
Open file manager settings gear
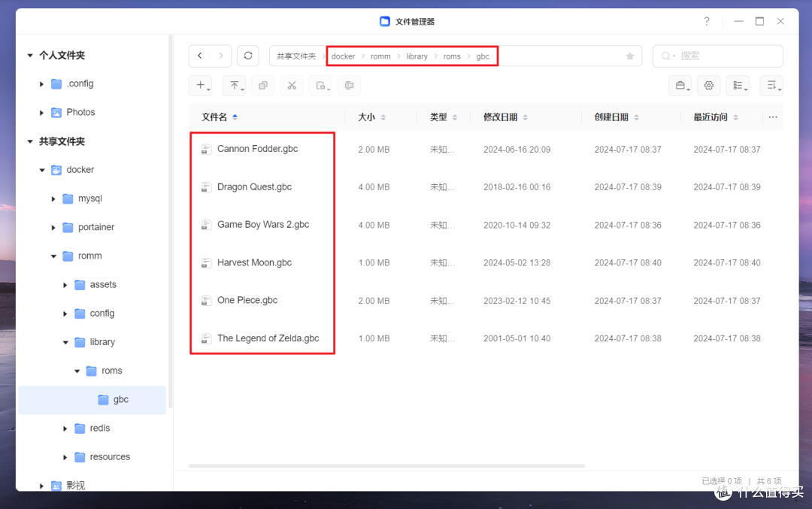coord(709,86)
